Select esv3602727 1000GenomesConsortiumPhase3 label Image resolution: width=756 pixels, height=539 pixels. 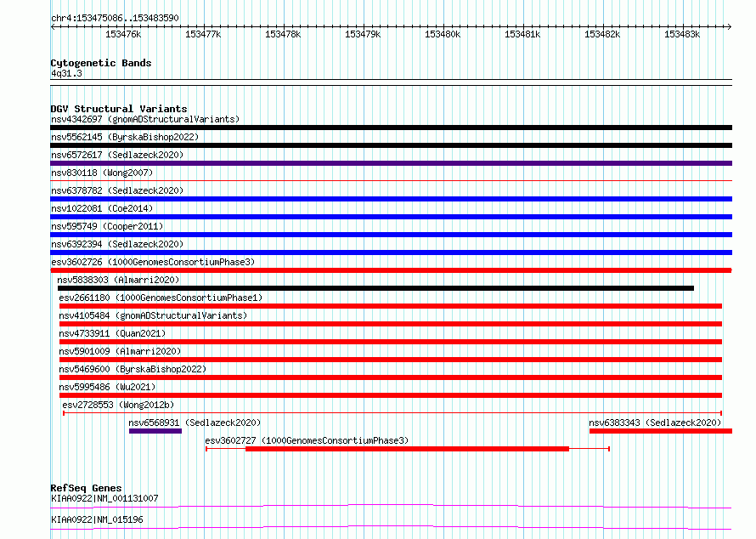(x=307, y=440)
